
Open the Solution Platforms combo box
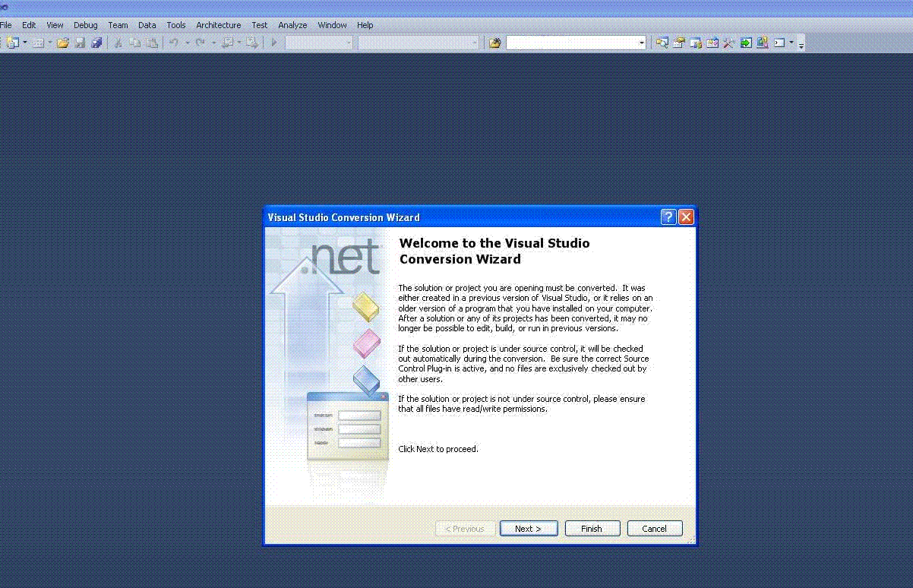pyautogui.click(x=419, y=43)
